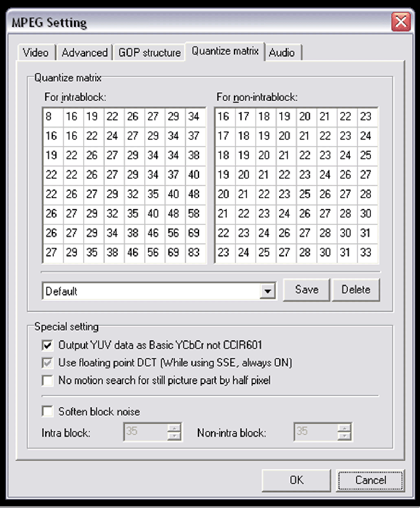Select the intrablock matrix cell with value 83
Screen dimensions: 420x508
coord(195,252)
